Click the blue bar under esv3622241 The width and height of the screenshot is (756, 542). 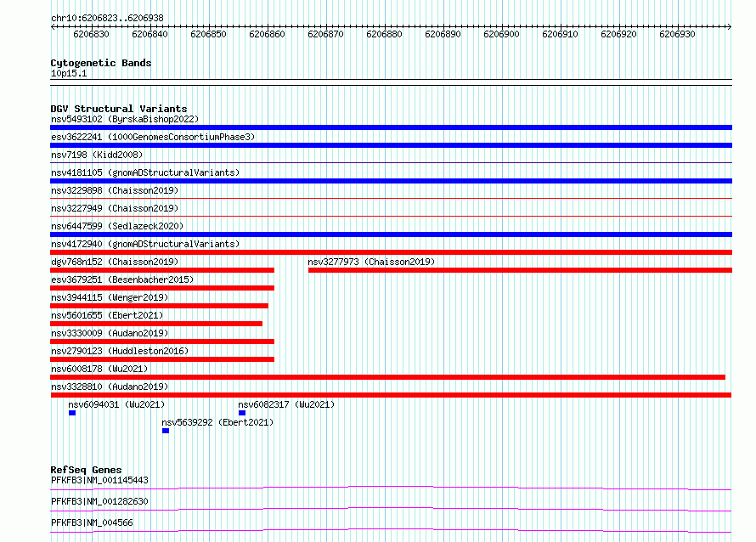[391, 145]
